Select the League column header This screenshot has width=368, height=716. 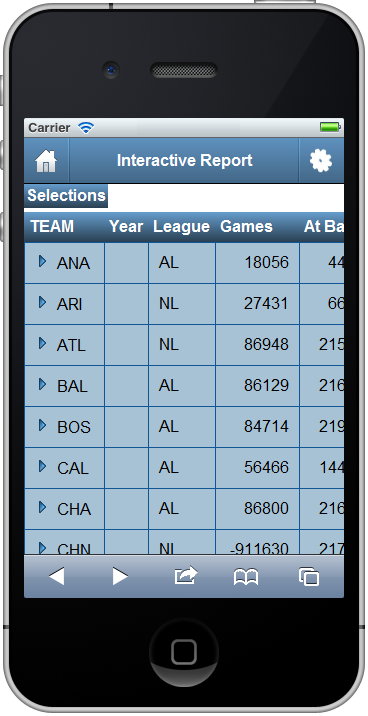tap(181, 226)
